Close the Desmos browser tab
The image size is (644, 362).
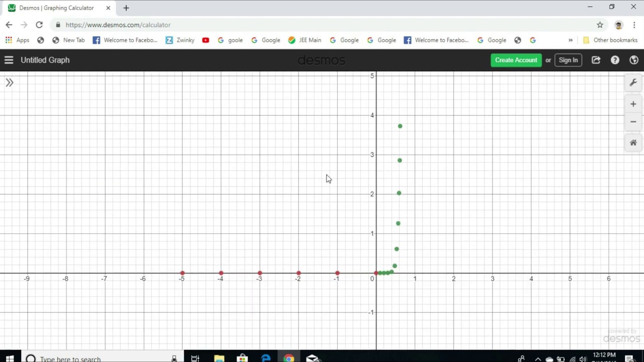pyautogui.click(x=108, y=8)
